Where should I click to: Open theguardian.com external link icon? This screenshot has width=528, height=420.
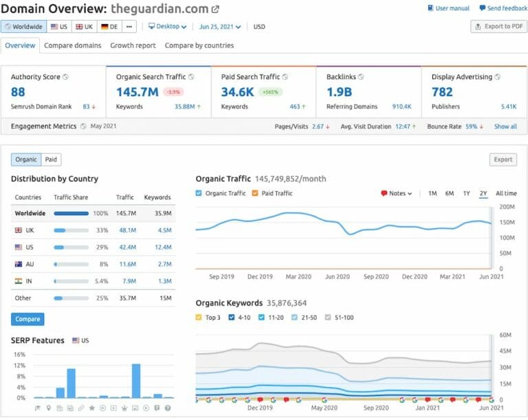(215, 10)
